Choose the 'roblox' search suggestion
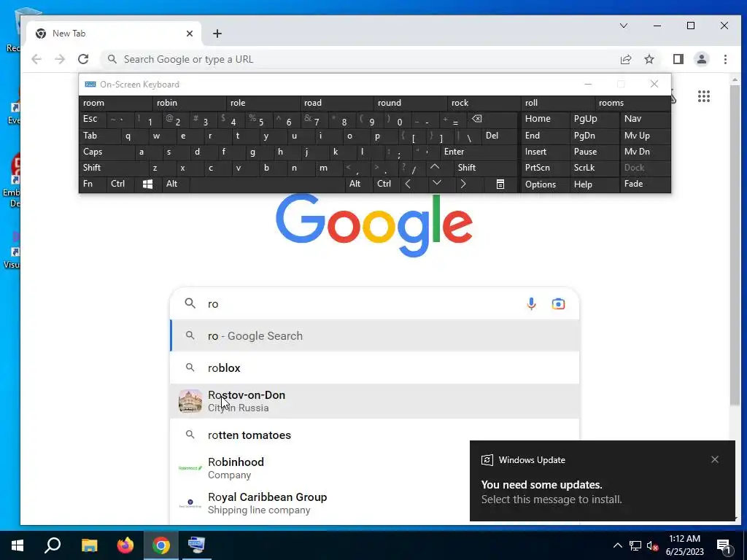 pos(375,368)
